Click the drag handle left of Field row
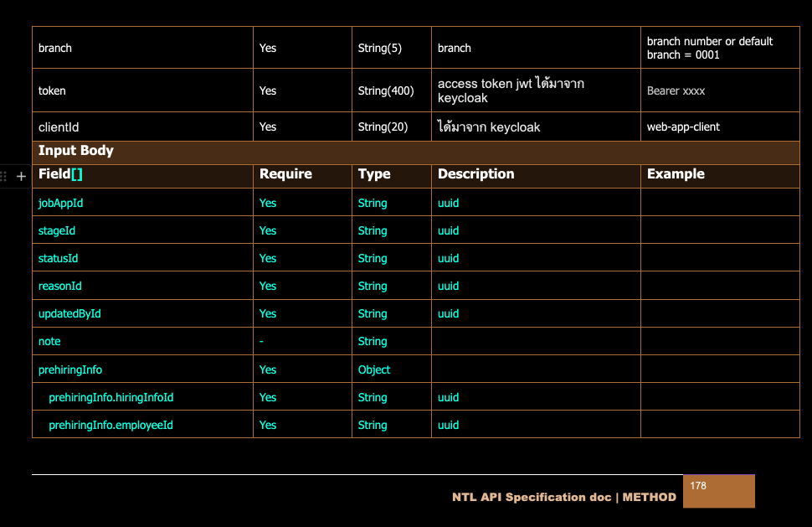Viewport: 812px width, 527px height. tap(4, 177)
